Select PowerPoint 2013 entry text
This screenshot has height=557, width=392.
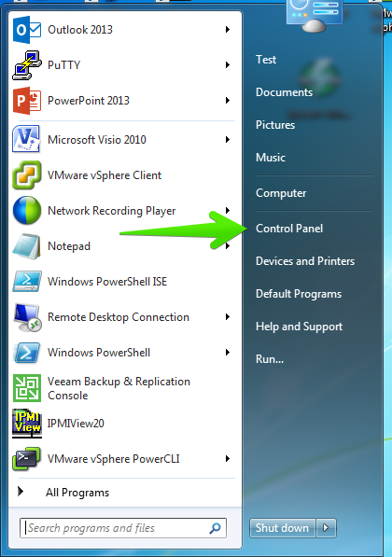89,101
